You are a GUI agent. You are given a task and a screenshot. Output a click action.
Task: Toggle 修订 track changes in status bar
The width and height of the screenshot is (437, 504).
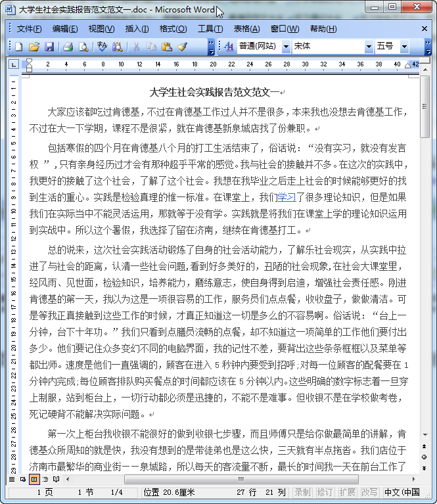coord(325,492)
